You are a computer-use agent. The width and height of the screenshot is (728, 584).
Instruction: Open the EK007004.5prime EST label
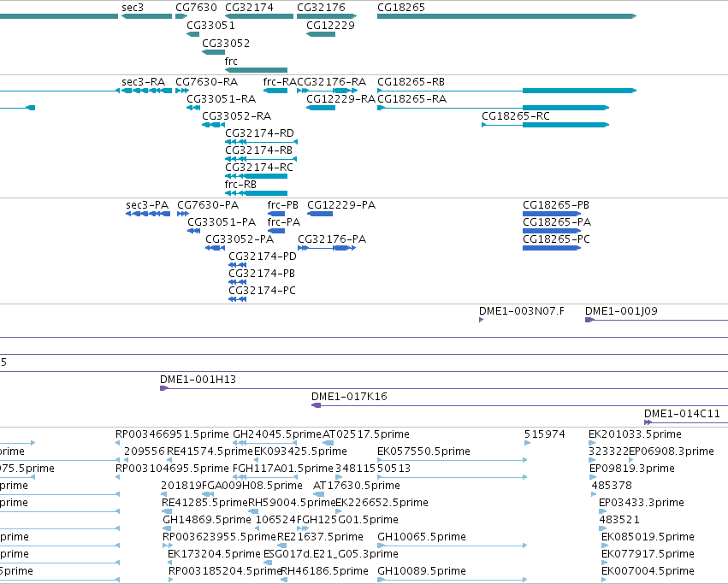[648, 571]
